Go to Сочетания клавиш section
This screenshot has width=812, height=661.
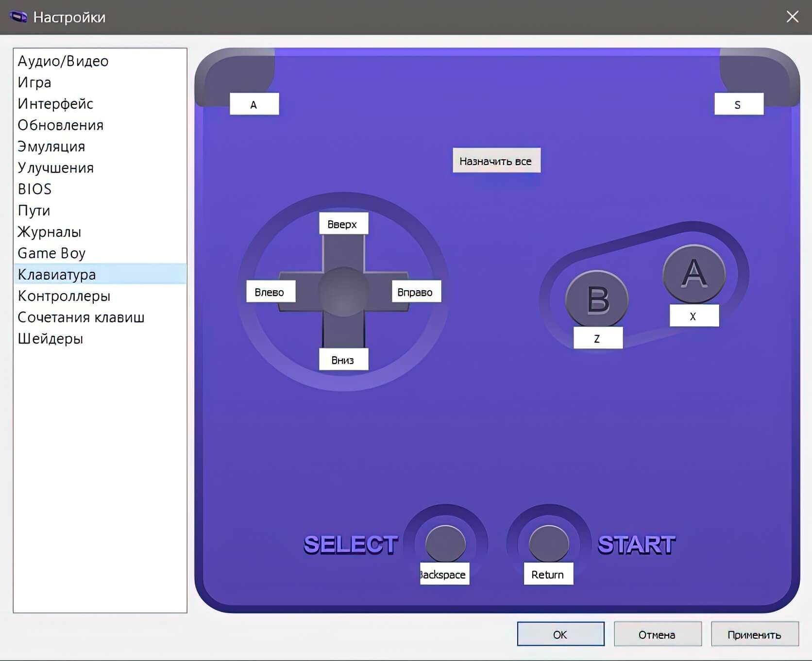81,317
